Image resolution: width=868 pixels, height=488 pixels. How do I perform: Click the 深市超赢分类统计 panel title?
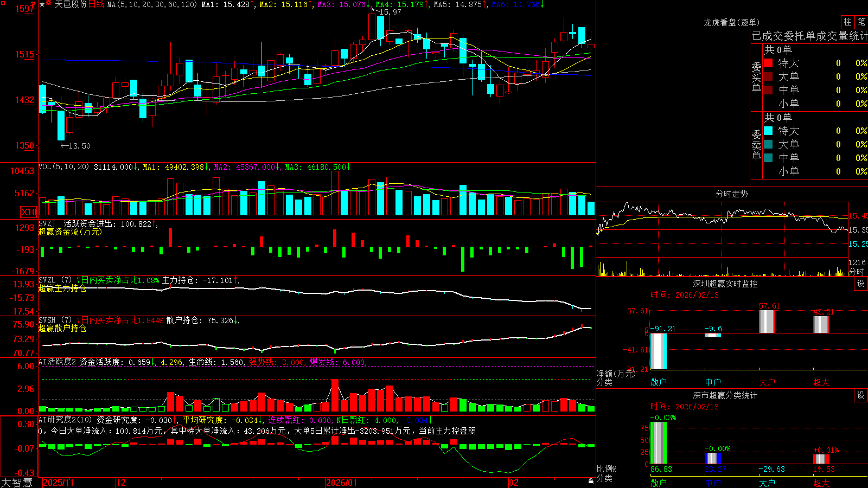click(725, 395)
